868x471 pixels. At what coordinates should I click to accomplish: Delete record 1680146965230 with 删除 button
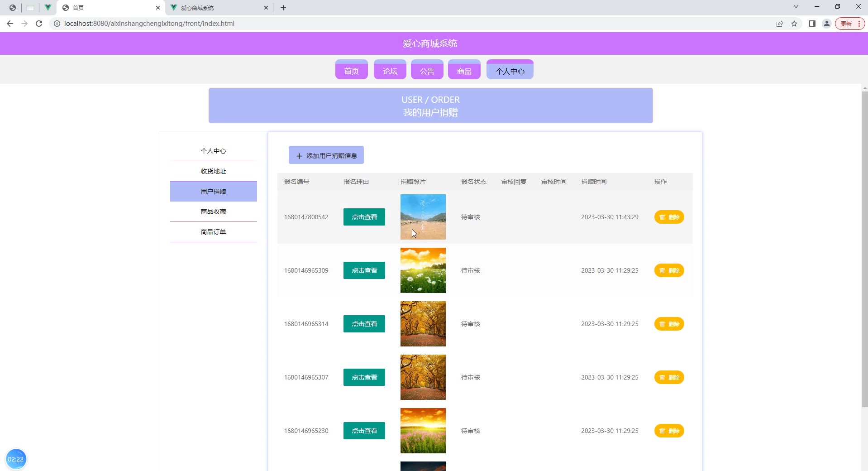[669, 431]
